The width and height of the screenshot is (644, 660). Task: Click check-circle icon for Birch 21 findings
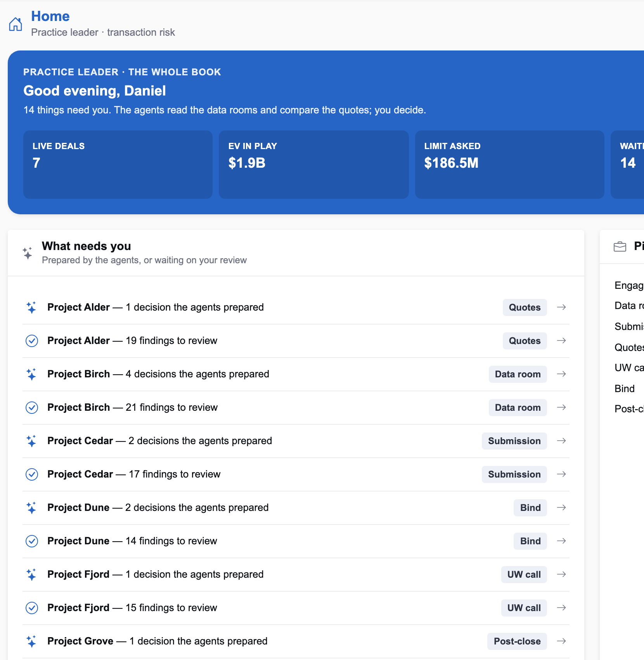pos(31,408)
